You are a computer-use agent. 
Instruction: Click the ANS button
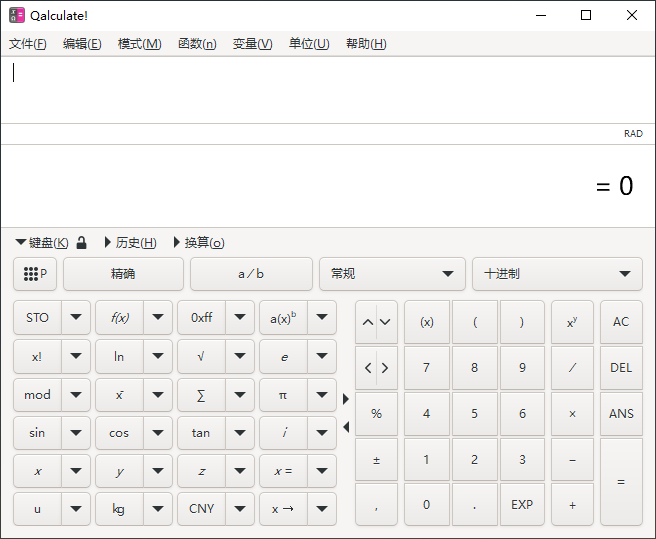(621, 414)
